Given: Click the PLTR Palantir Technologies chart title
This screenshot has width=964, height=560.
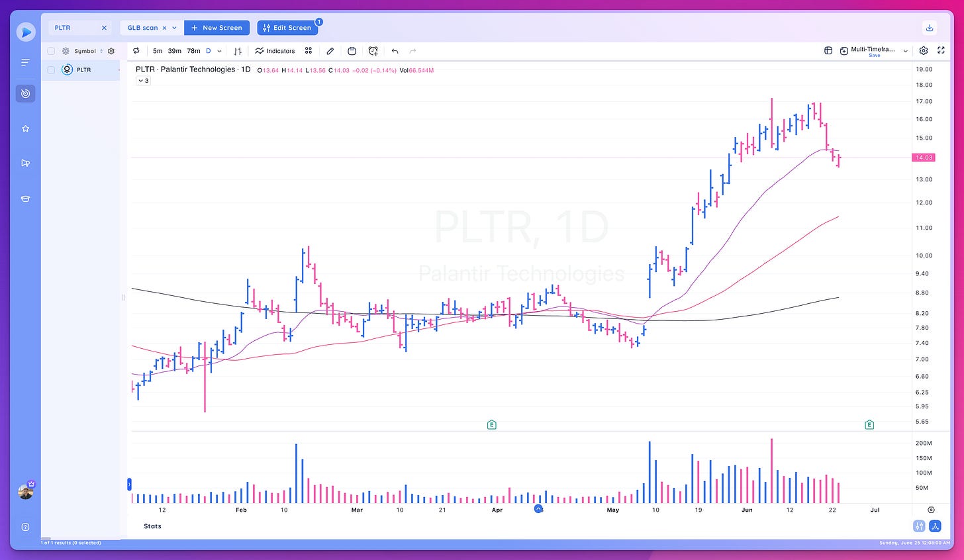Looking at the screenshot, I should (193, 70).
